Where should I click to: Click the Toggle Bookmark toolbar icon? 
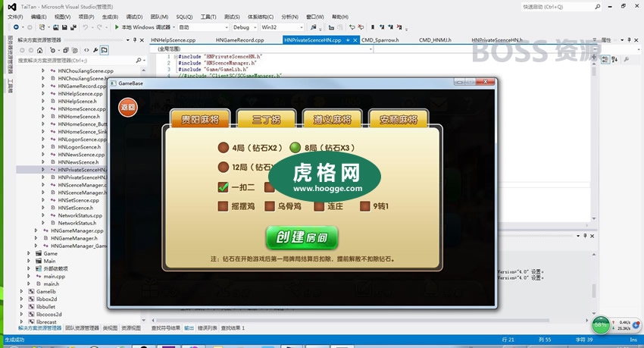pos(373,27)
